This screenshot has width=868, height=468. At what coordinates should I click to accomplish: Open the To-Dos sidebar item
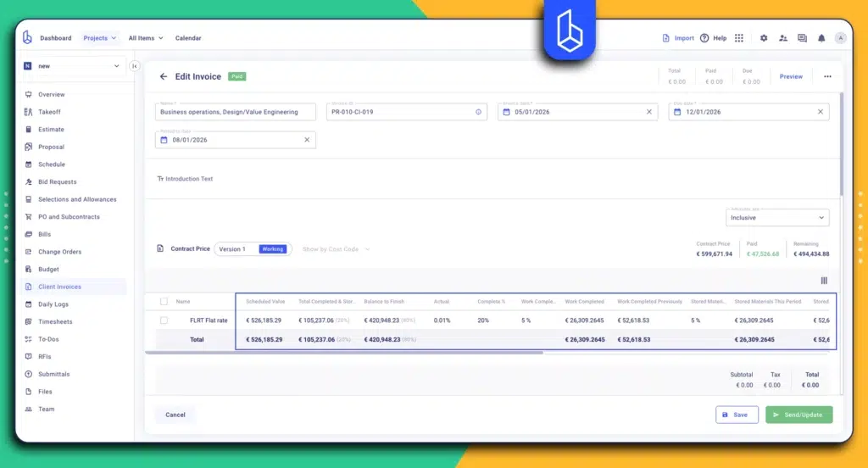[48, 339]
